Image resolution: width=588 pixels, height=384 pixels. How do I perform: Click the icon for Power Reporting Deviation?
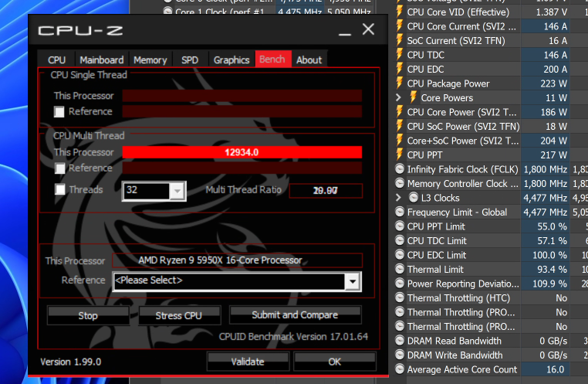[x=400, y=284]
